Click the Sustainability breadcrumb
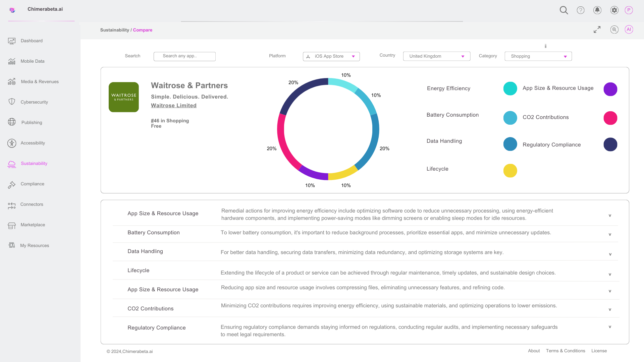Screen dimensions: 644x362 click(115, 30)
